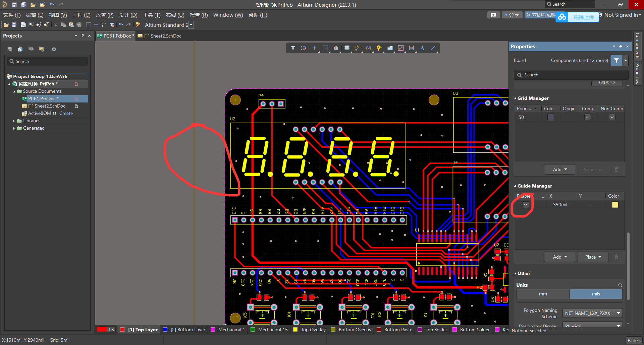This screenshot has width=644, height=345.
Task: Switch to the PCB1.PcbDoc tab
Action: point(116,36)
